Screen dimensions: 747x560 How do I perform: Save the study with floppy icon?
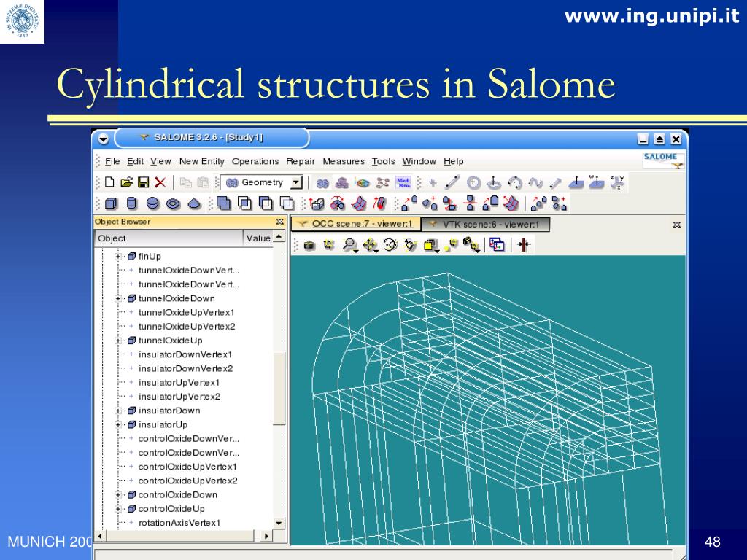tap(143, 182)
